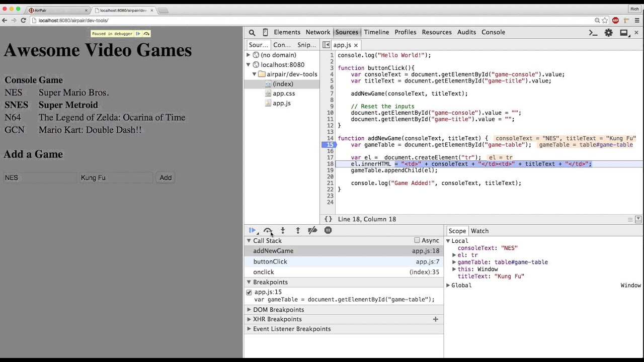Open Chrome's hamburger menu
The height and width of the screenshot is (362, 644).
(637, 21)
